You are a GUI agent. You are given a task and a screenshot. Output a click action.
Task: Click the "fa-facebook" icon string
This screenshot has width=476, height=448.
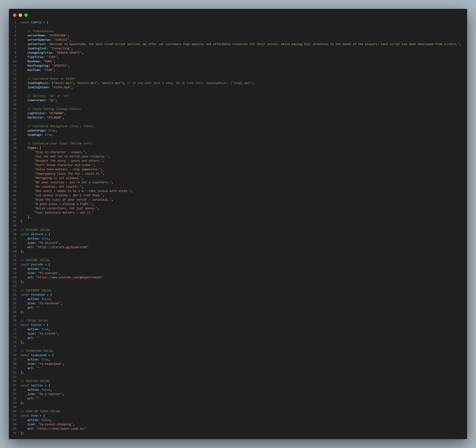[x=49, y=303]
